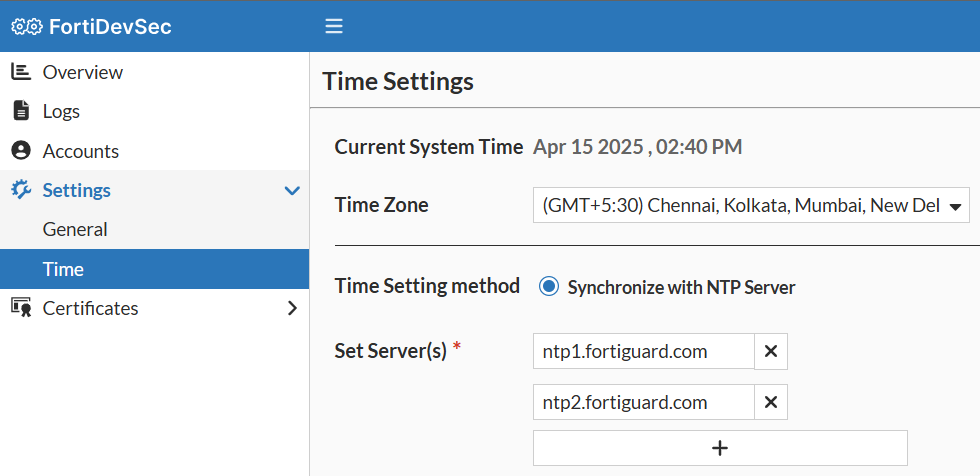Select the Settings menu item

pyautogui.click(x=154, y=190)
